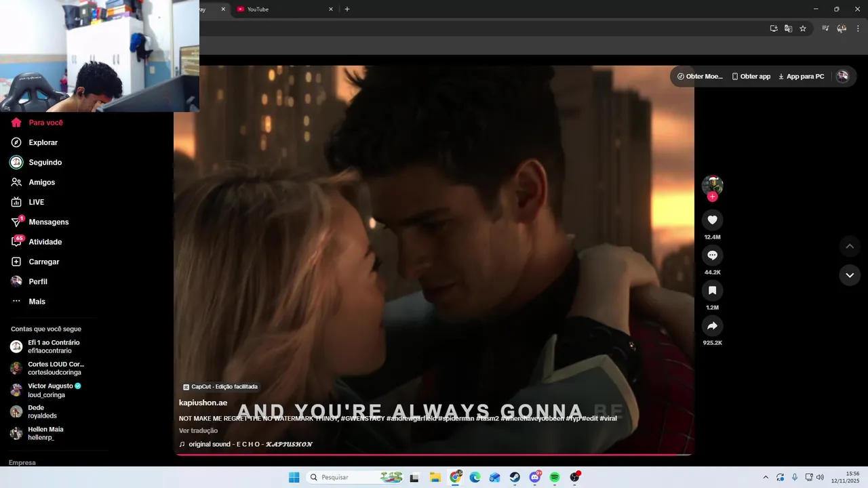
Task: Open the volume control in the tray
Action: (x=820, y=477)
